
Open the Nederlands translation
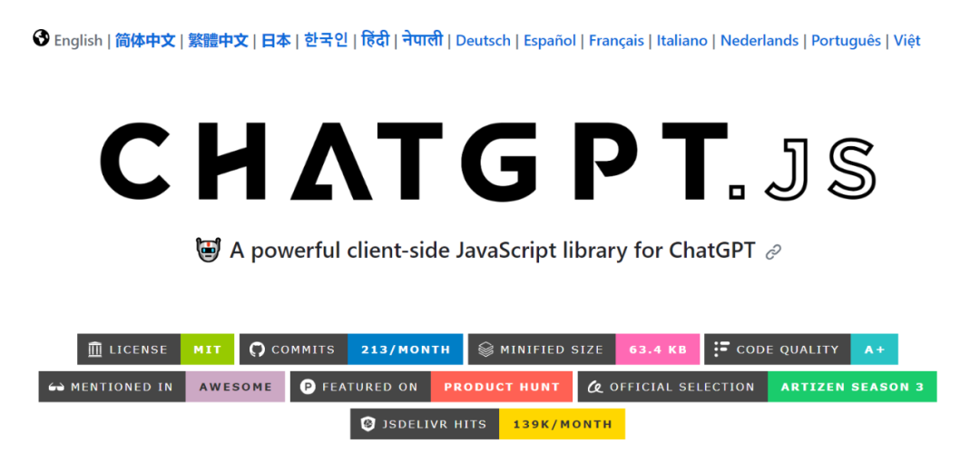click(759, 41)
